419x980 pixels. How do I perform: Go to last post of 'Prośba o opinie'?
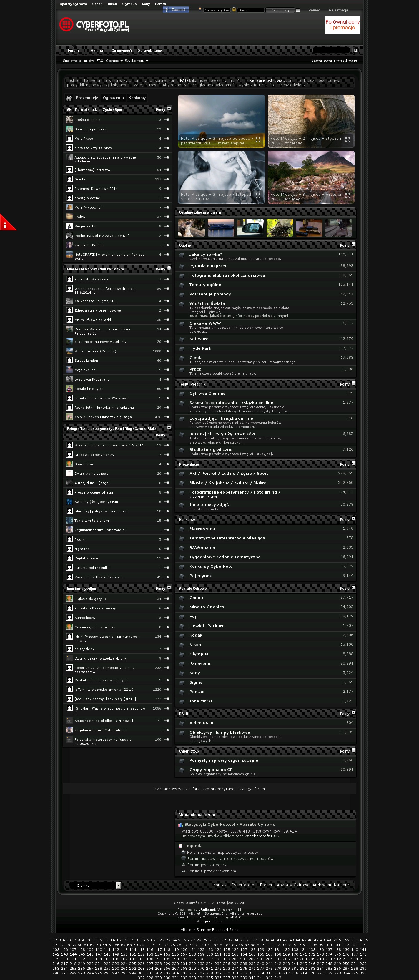click(167, 120)
